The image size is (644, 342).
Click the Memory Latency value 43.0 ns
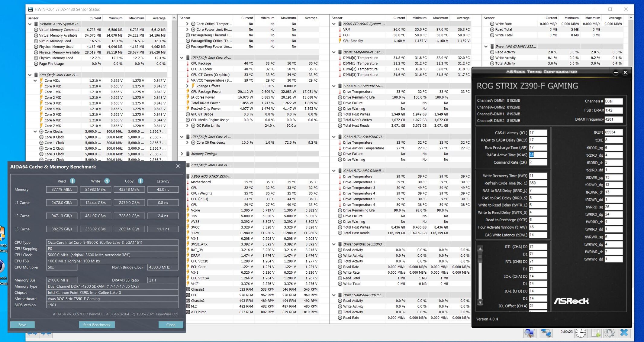163,190
